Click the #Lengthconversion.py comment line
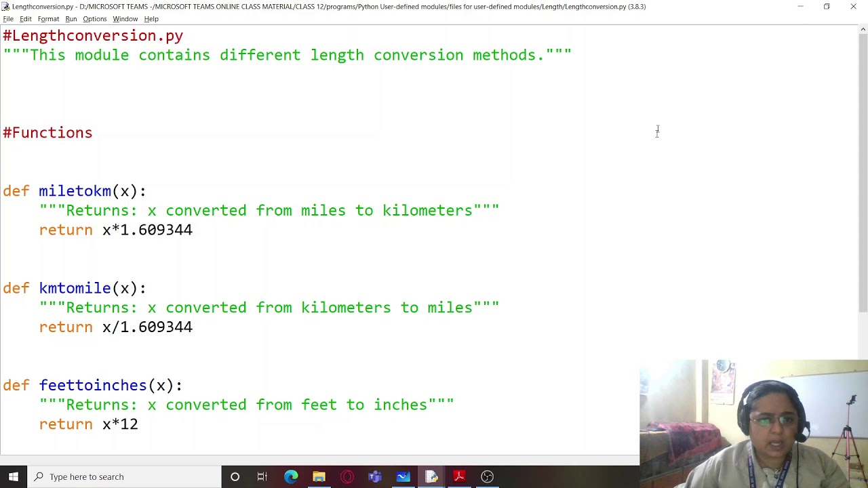The image size is (868, 488). [93, 36]
